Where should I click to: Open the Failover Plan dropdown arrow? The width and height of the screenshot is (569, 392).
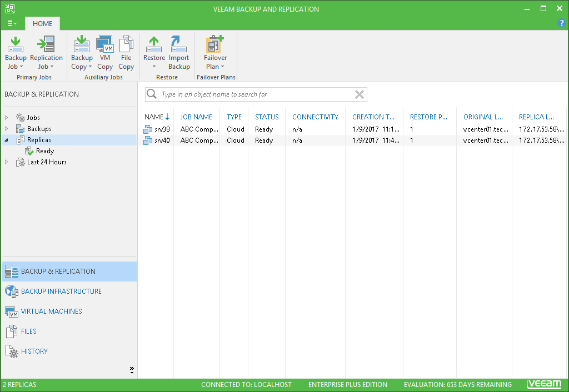tap(222, 67)
